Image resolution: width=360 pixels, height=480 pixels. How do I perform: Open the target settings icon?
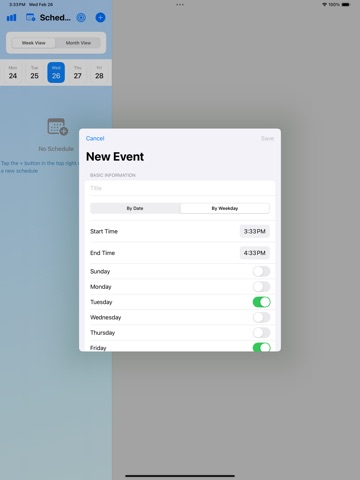pos(81,18)
